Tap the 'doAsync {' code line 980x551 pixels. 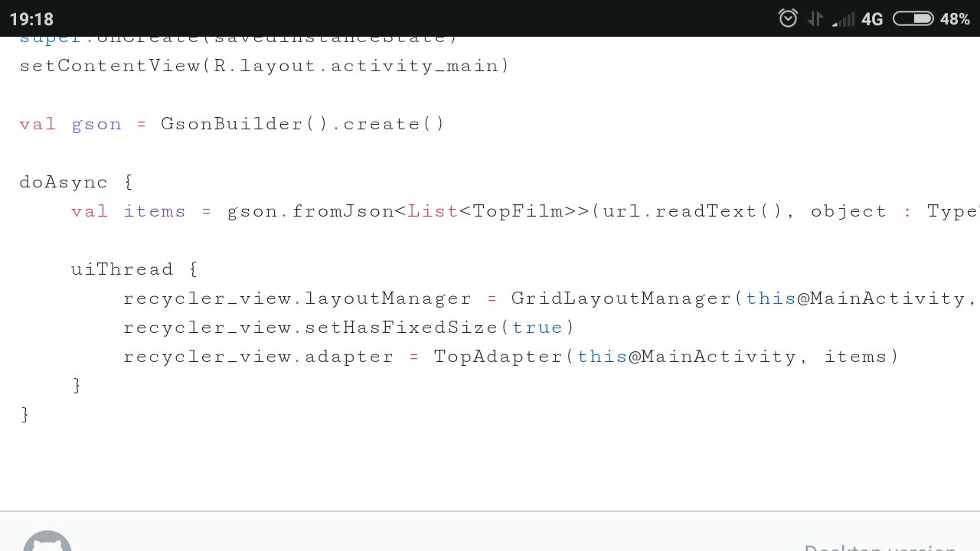coord(76,182)
